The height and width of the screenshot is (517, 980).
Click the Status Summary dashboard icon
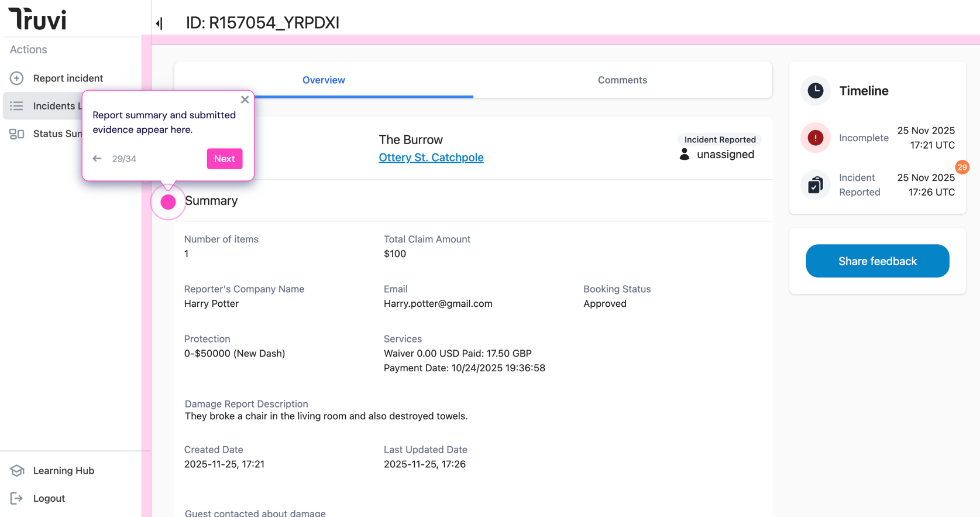click(x=16, y=134)
